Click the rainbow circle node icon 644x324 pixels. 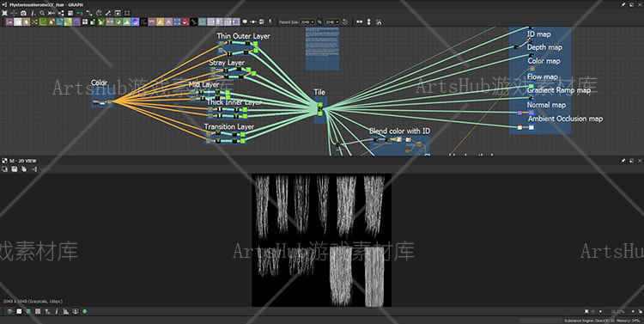point(135,21)
